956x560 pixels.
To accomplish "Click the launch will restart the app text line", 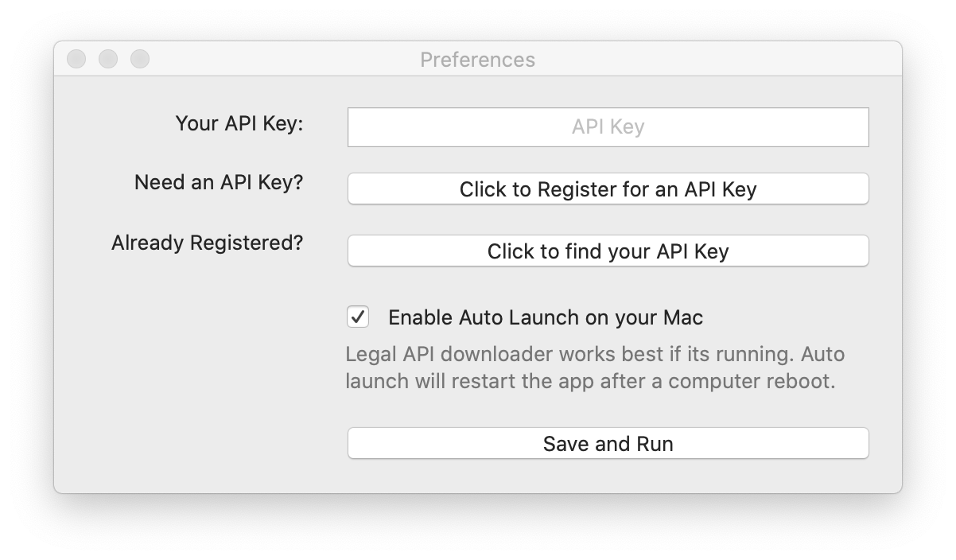I will [590, 381].
